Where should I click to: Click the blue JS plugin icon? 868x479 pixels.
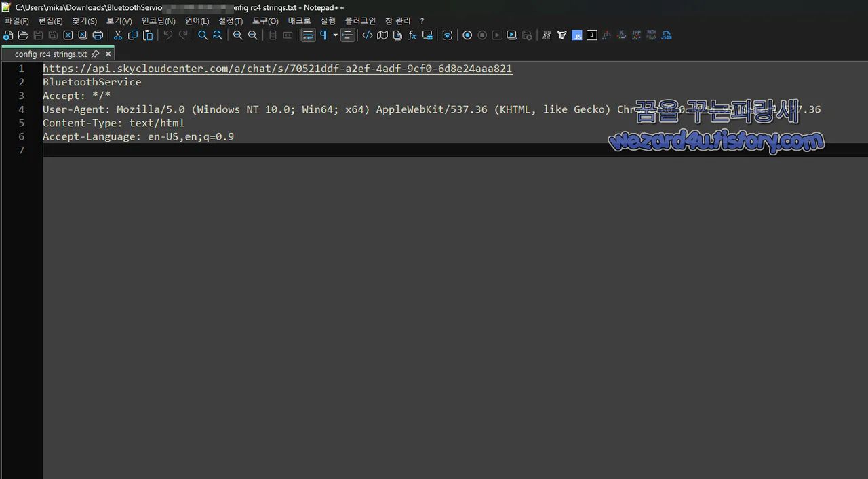[577, 35]
